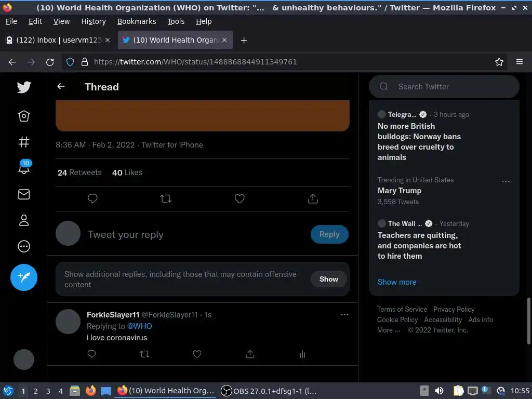Click the Search Twitter field
532x399 pixels.
tap(444, 87)
